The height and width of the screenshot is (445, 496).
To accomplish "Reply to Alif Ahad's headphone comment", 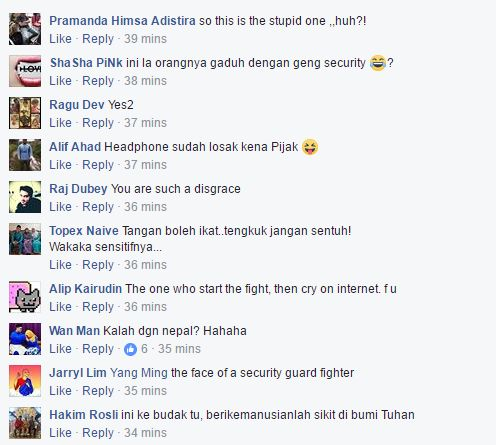I will 98,165.
